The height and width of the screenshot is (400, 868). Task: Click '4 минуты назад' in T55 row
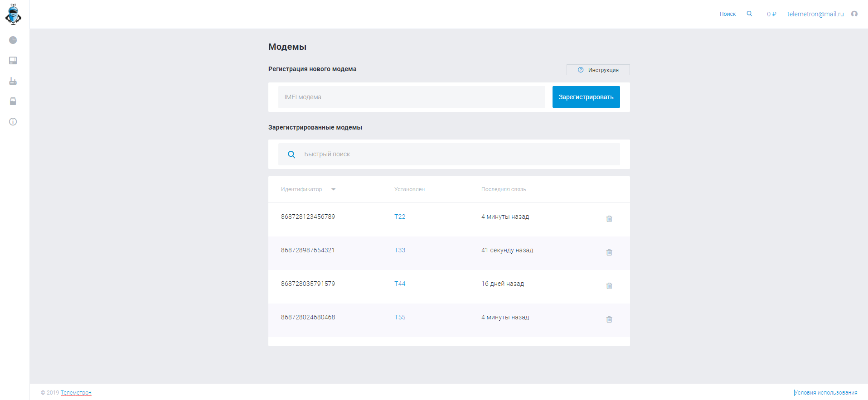(x=505, y=317)
